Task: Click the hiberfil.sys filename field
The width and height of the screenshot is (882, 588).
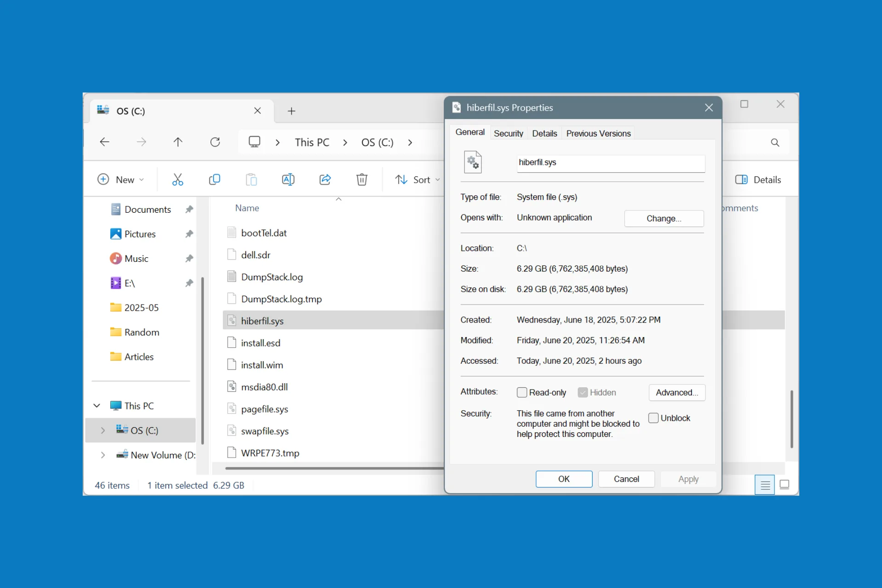Action: [610, 162]
